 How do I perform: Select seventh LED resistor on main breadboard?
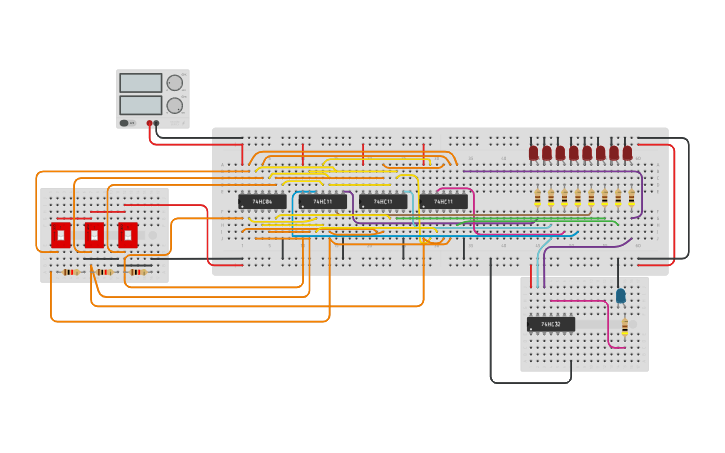click(x=618, y=198)
